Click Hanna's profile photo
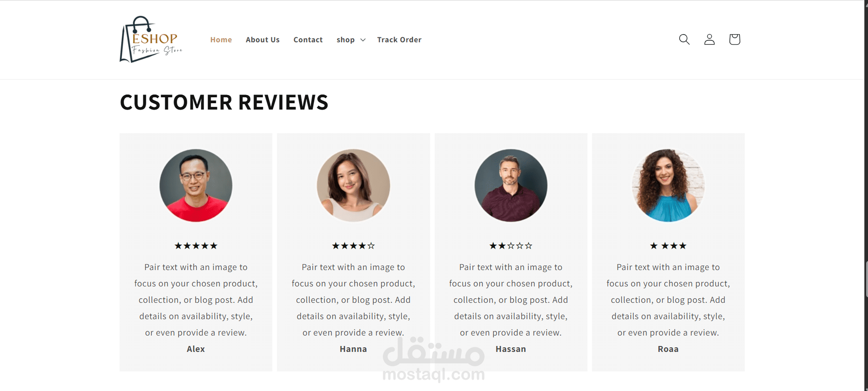The image size is (868, 391). pyautogui.click(x=353, y=185)
